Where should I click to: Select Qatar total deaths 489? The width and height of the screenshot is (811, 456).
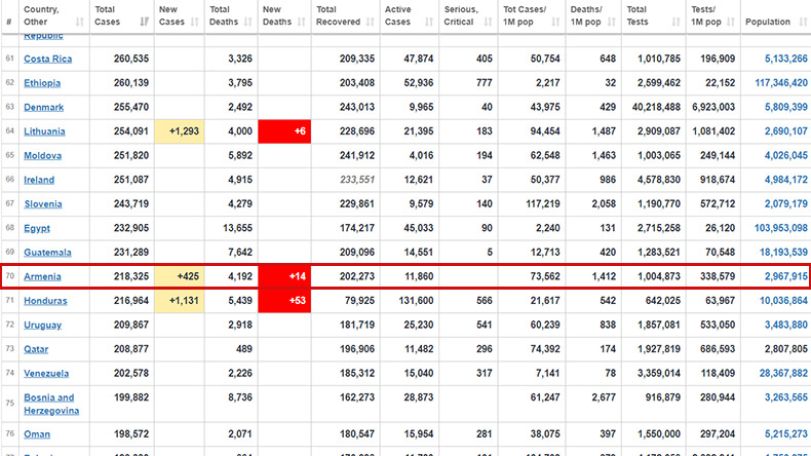tap(244, 349)
